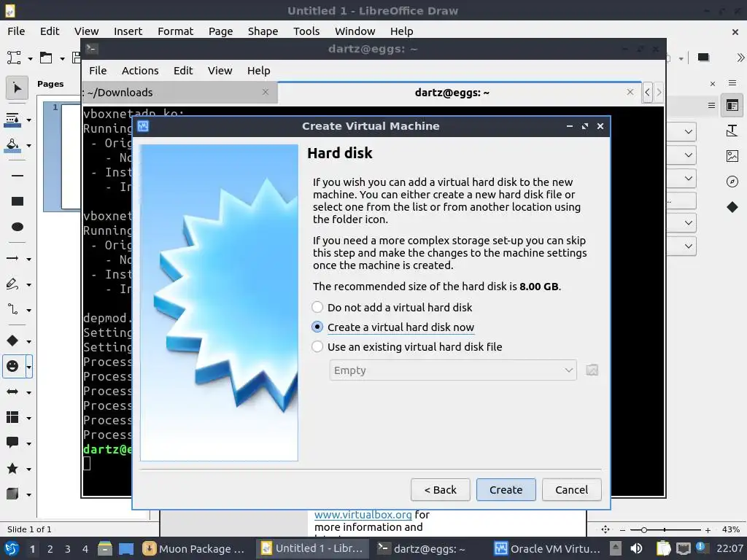Open Draw's Format menu
This screenshot has width=747, height=560.
pyautogui.click(x=175, y=31)
